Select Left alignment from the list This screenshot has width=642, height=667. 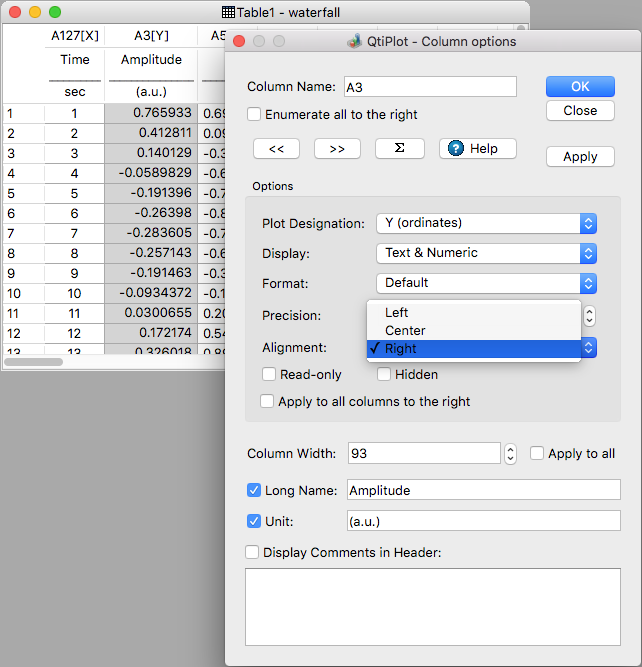(397, 312)
